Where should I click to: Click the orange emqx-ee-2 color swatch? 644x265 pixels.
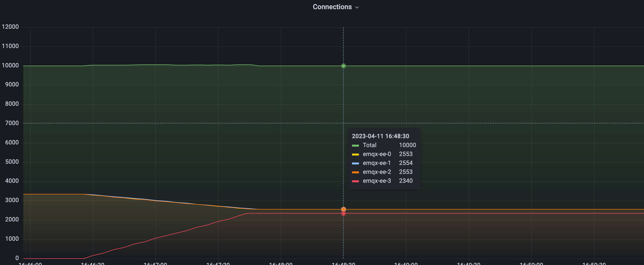pyautogui.click(x=355, y=172)
